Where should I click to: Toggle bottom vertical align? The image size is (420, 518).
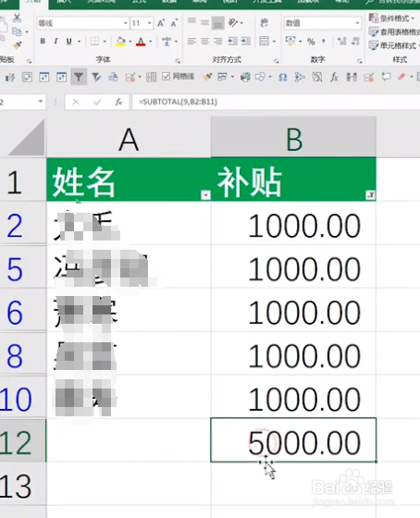(x=217, y=23)
